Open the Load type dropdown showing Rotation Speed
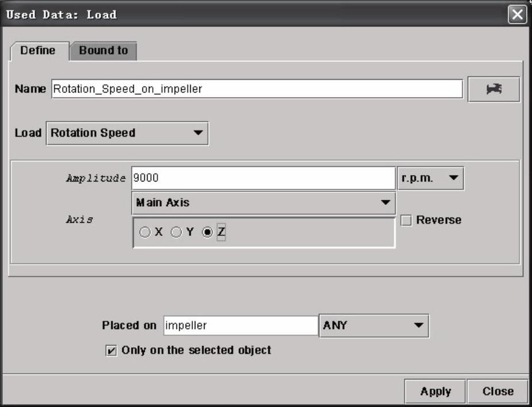This screenshot has height=407, width=532. [127, 133]
